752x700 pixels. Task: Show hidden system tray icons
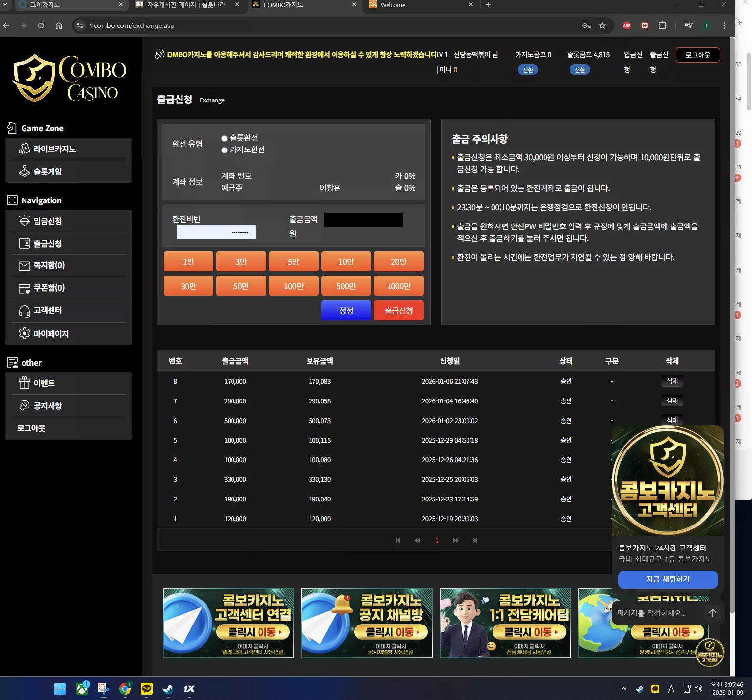tap(624, 689)
